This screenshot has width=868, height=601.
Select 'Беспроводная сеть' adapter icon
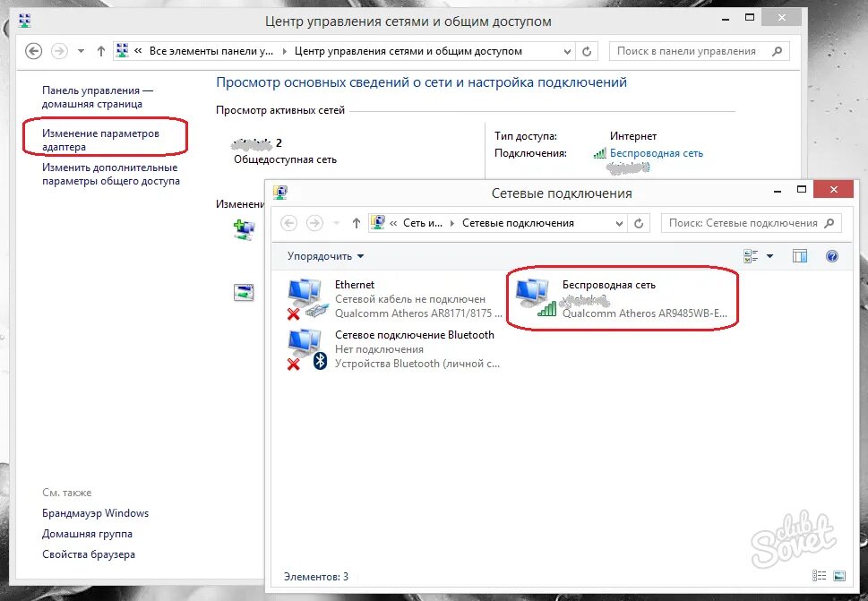point(536,297)
